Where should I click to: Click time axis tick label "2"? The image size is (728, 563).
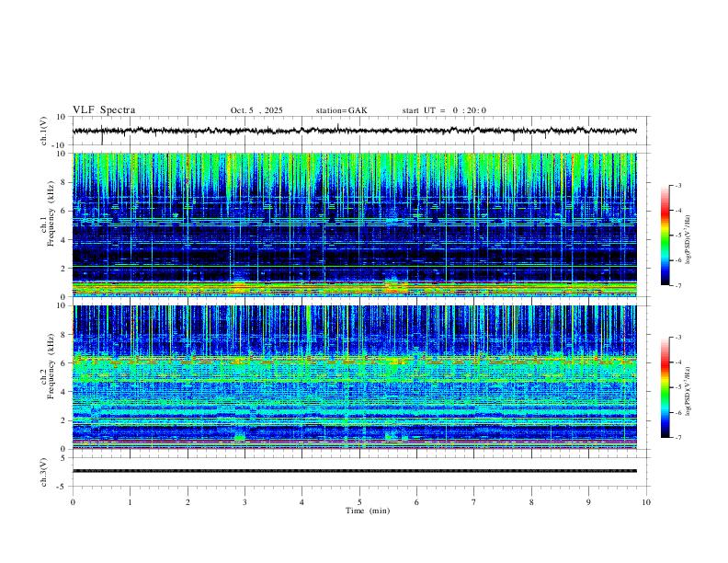[x=188, y=502]
